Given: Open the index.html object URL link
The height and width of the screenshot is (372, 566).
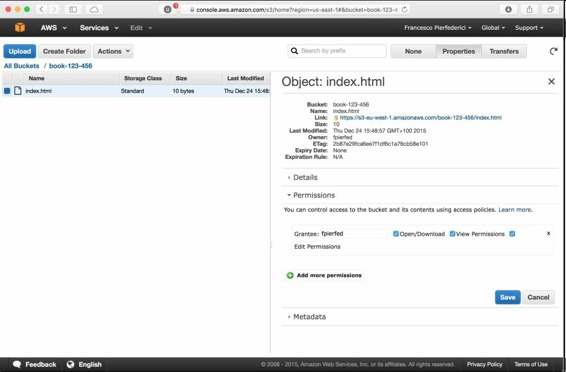Looking at the screenshot, I should [x=421, y=118].
